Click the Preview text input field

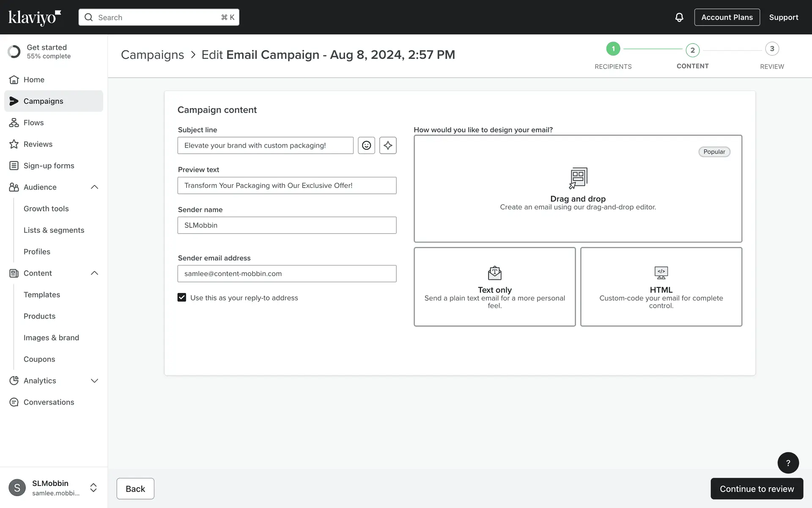tap(287, 185)
